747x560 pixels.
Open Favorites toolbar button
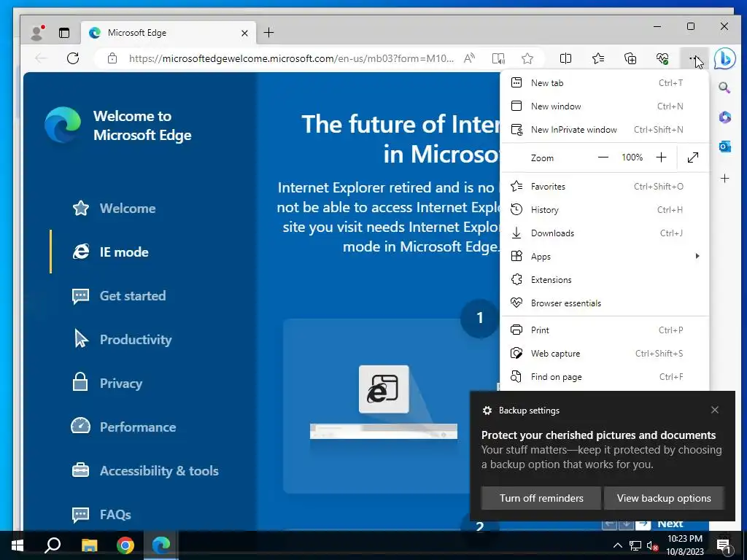click(x=598, y=58)
